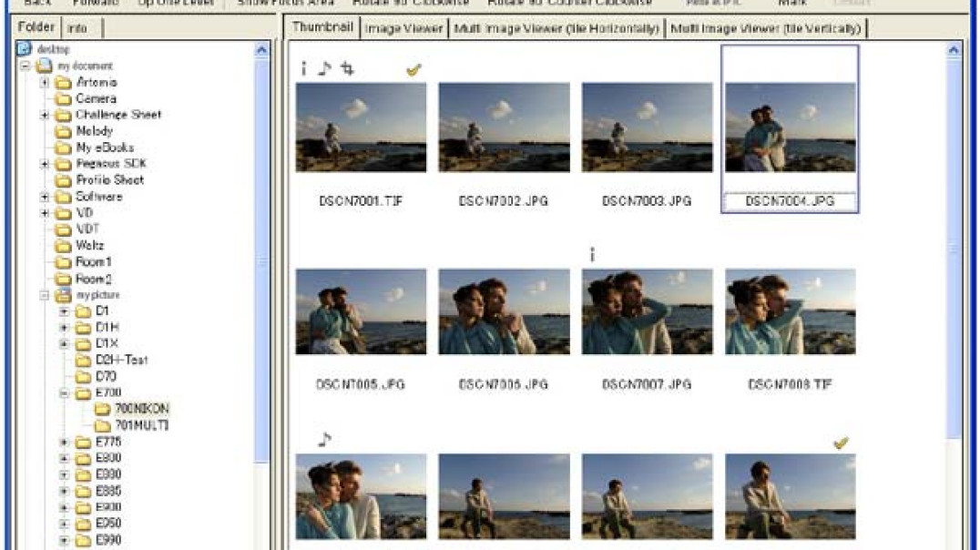This screenshot has height=550, width=980.
Task: Click the audio note icon in the bottom thumbnail row
Action: (324, 440)
